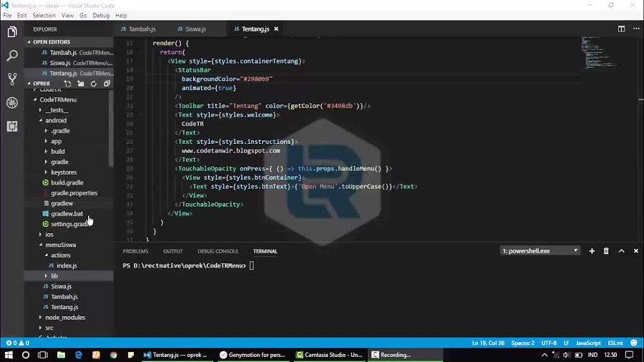Open the powershell.exe terminal dropdown
Viewport: 644px width, 362px height.
pyautogui.click(x=540, y=251)
